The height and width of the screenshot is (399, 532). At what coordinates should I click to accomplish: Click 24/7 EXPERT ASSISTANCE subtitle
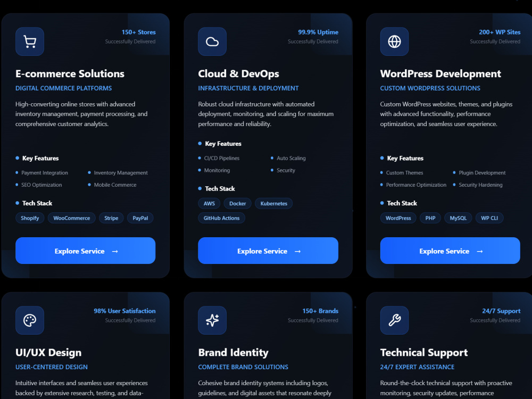coord(417,367)
